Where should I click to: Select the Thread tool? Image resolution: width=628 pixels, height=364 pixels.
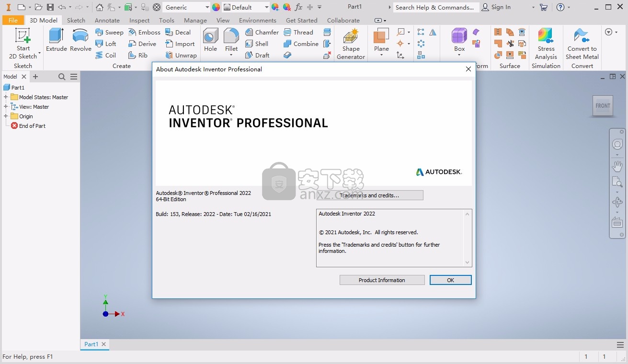[298, 32]
